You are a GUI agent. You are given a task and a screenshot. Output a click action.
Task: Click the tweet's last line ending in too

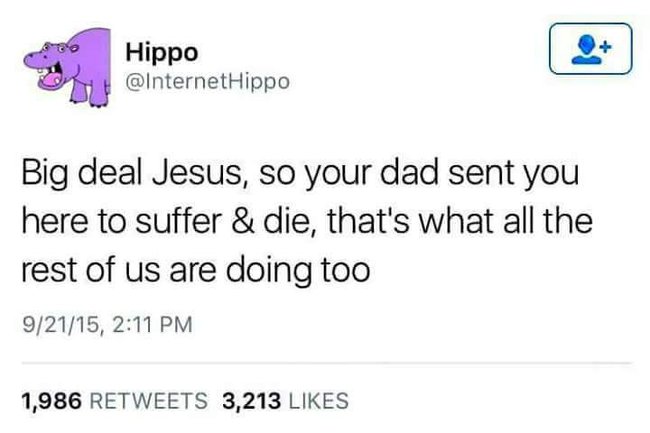pos(196,270)
